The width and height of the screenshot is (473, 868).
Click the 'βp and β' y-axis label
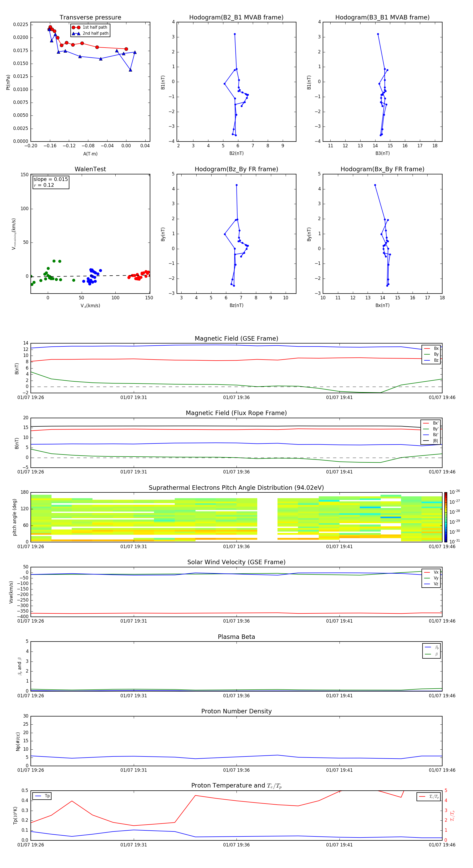click(20, 666)
